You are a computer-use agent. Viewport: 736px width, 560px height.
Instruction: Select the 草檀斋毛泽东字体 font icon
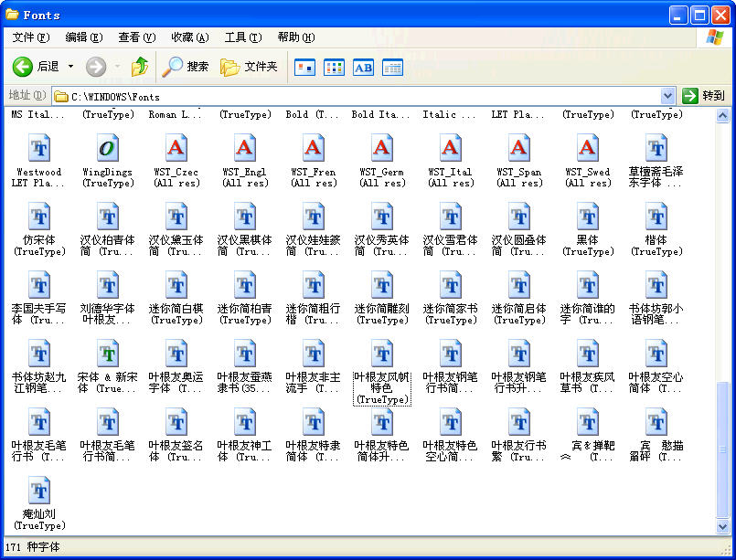coord(656,148)
